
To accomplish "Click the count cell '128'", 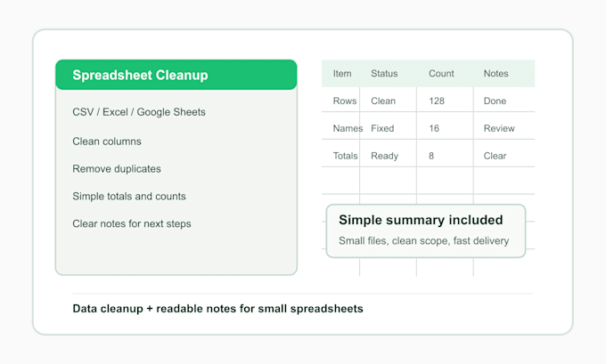I will click(437, 101).
